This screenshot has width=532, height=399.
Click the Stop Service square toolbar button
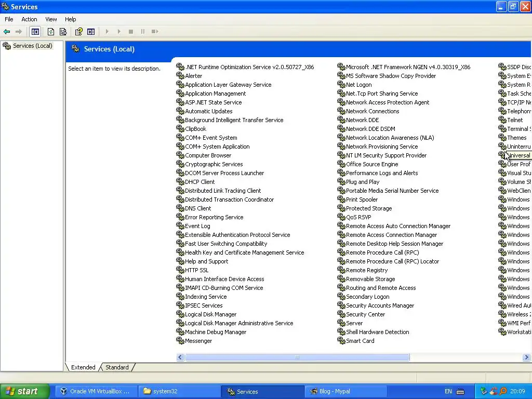tap(130, 32)
